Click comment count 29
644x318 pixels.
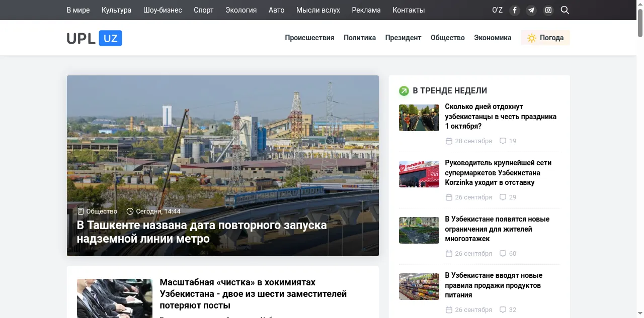513,197
